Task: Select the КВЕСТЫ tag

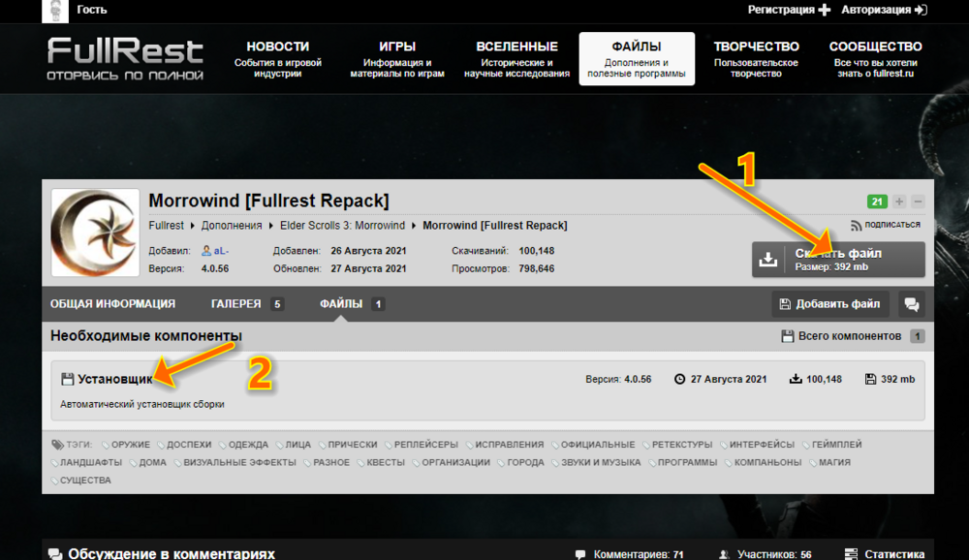Action: pyautogui.click(x=386, y=462)
